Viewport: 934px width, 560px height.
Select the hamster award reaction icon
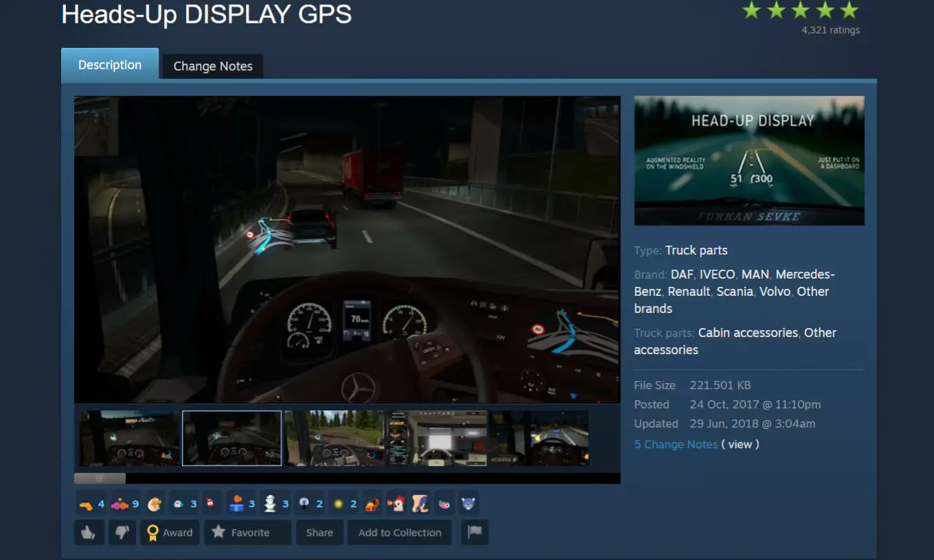point(155,504)
